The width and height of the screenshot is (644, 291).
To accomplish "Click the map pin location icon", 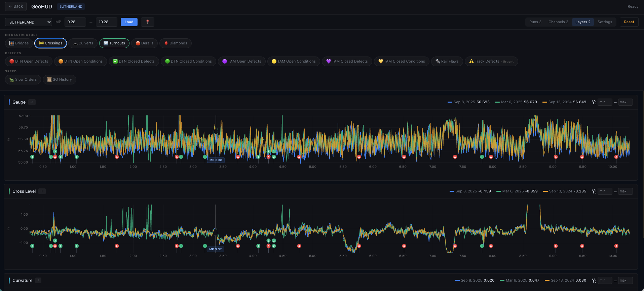I will 147,22.
